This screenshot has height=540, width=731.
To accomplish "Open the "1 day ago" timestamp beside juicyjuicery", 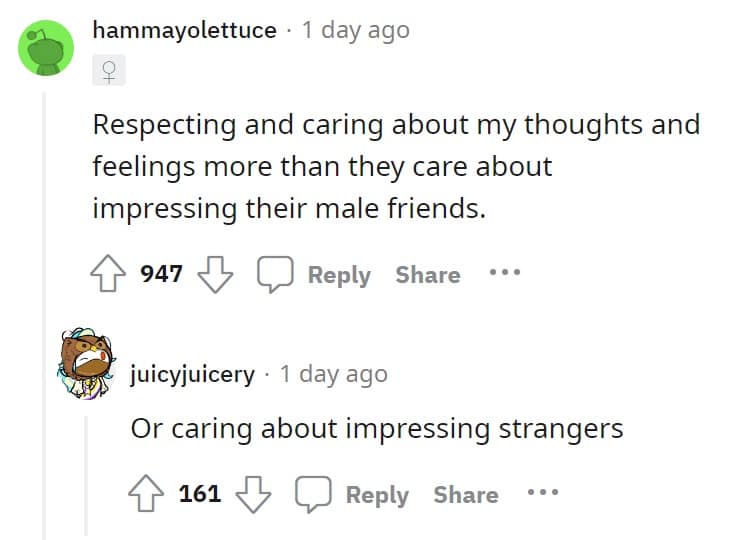I will pos(334,374).
